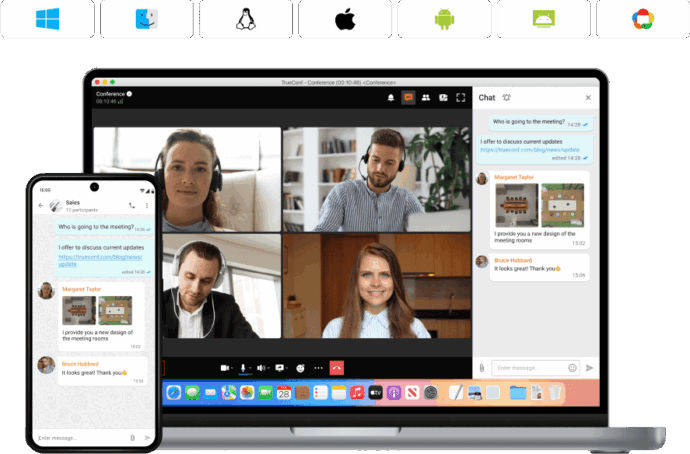Screen dimensions: 690x454
Task: Attach a file in laptop chat
Action: click(482, 368)
